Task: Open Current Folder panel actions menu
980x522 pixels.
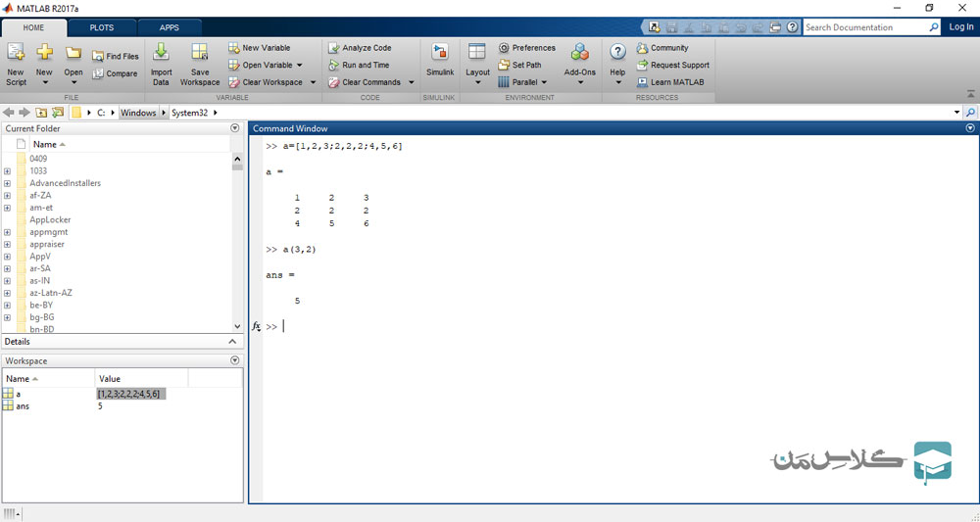Action: tap(235, 128)
